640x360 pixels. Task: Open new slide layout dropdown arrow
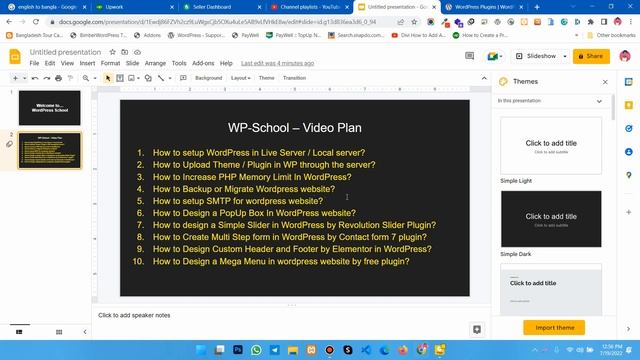coord(24,78)
